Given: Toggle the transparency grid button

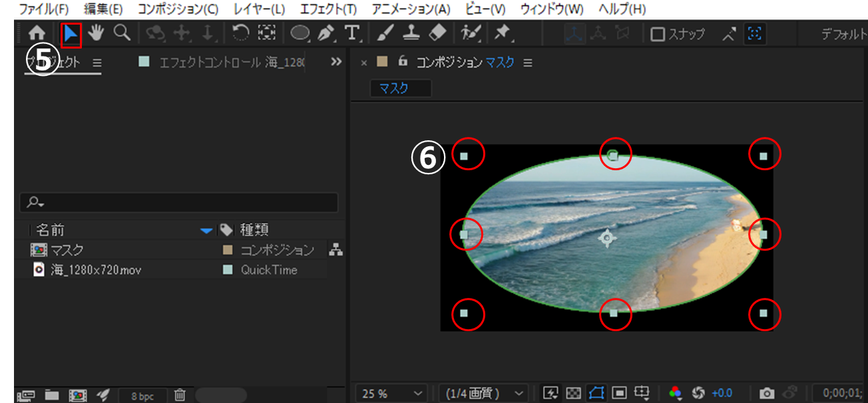Looking at the screenshot, I should point(572,393).
